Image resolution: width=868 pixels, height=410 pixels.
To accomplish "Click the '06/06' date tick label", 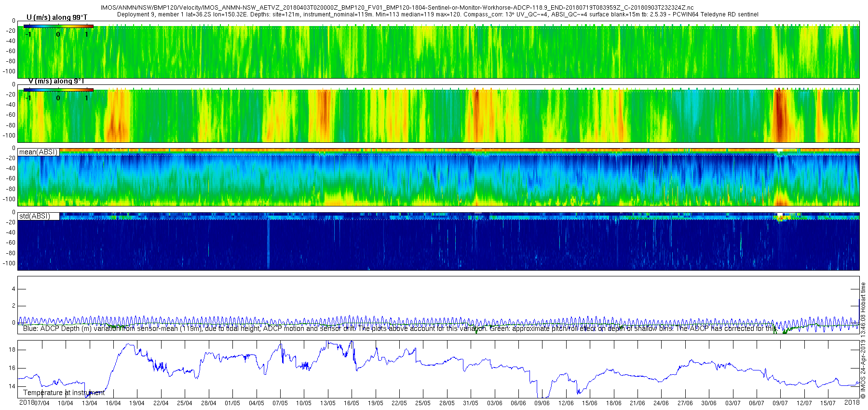I will pos(518,403).
